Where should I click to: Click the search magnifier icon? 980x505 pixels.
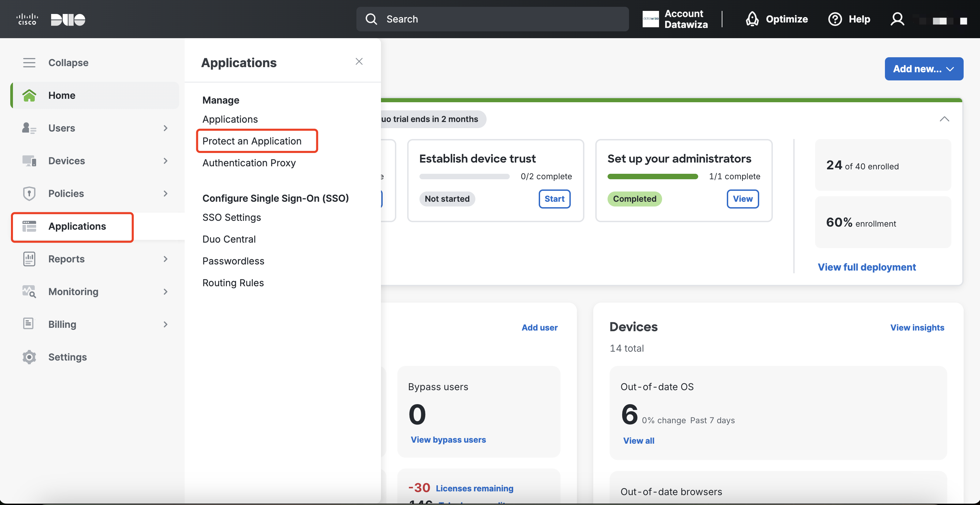371,19
